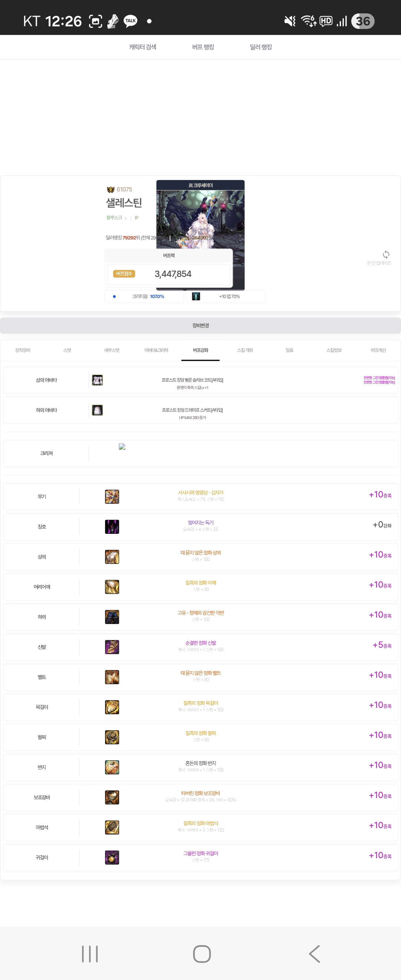Image resolution: width=401 pixels, height=980 pixels.
Task: Open the 스킬정보 tab
Action: [334, 350]
